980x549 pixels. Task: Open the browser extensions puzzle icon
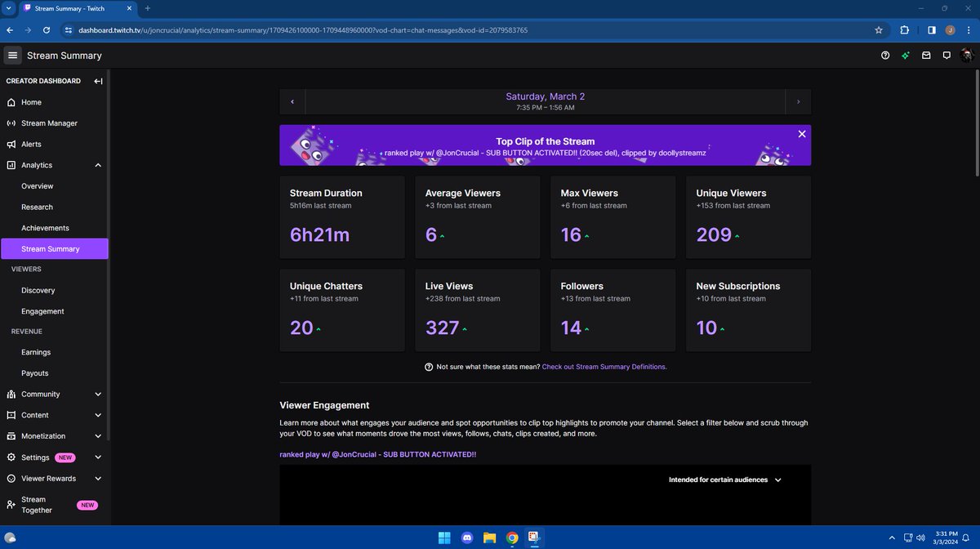905,30
